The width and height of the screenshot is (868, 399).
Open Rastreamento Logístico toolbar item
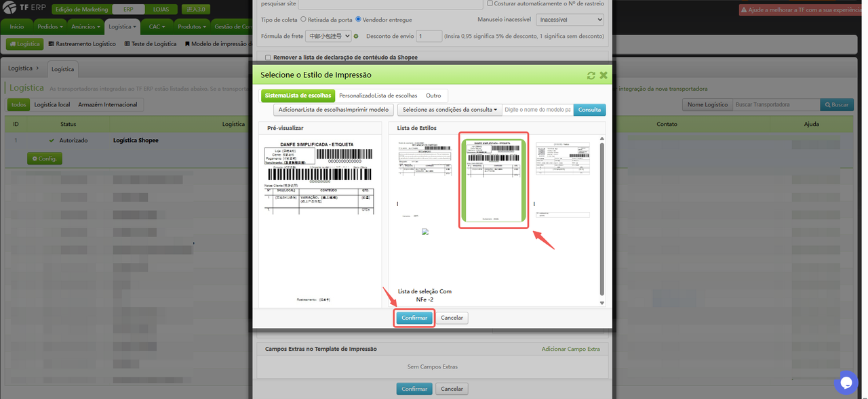pos(81,44)
